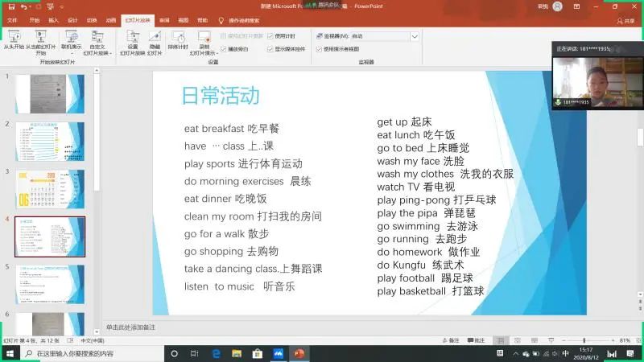The width and height of the screenshot is (644, 362).
Task: Toggle the 使用计时 checkbox
Action: click(270, 36)
